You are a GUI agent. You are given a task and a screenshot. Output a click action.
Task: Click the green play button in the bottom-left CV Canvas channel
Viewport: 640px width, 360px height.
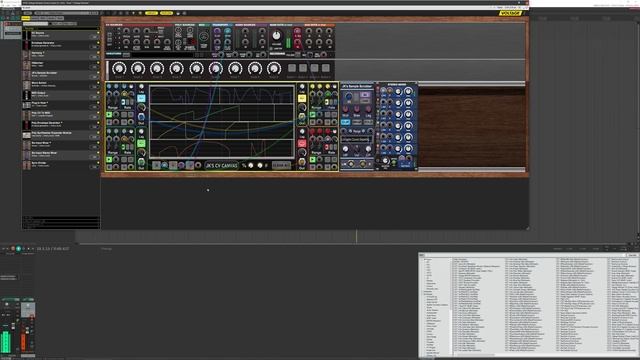109,160
